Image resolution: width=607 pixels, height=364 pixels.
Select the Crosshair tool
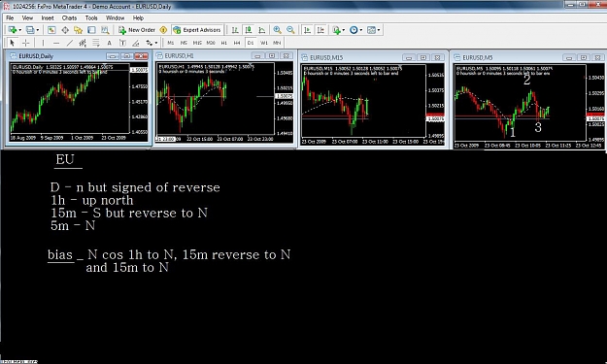(25, 43)
